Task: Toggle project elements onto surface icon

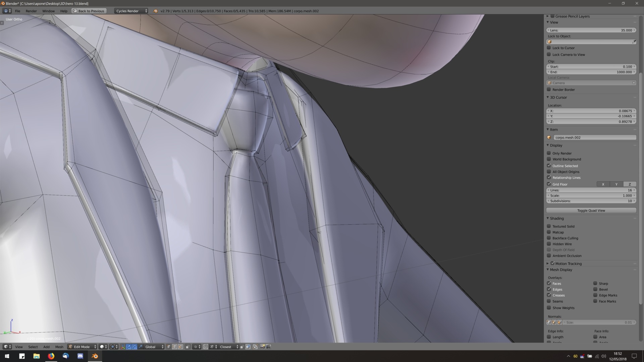Action: (x=248, y=347)
